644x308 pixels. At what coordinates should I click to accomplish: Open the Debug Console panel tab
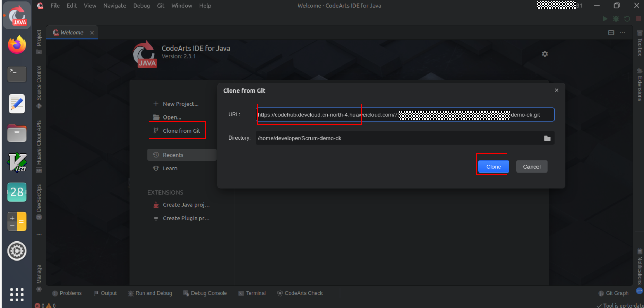pos(205,293)
